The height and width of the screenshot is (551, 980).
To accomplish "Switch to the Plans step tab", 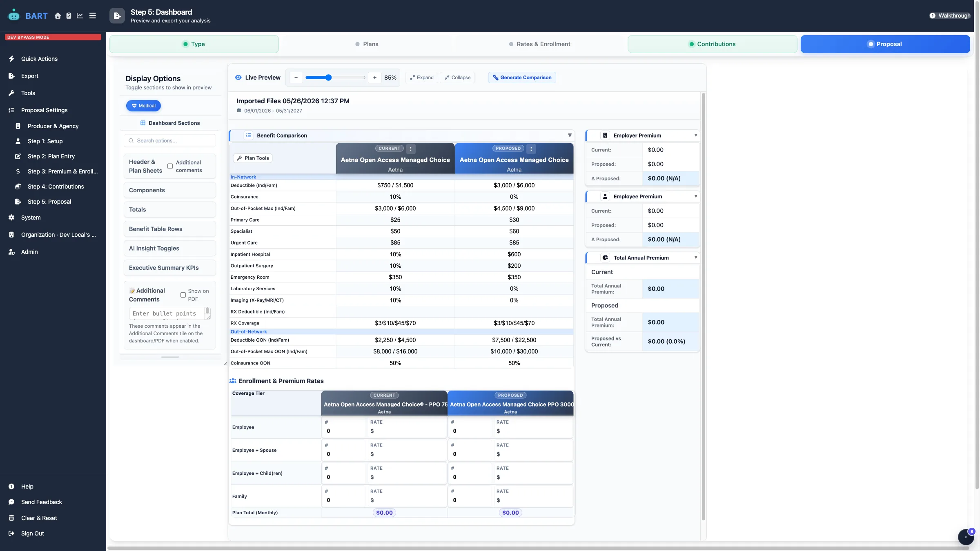I will pos(367,44).
